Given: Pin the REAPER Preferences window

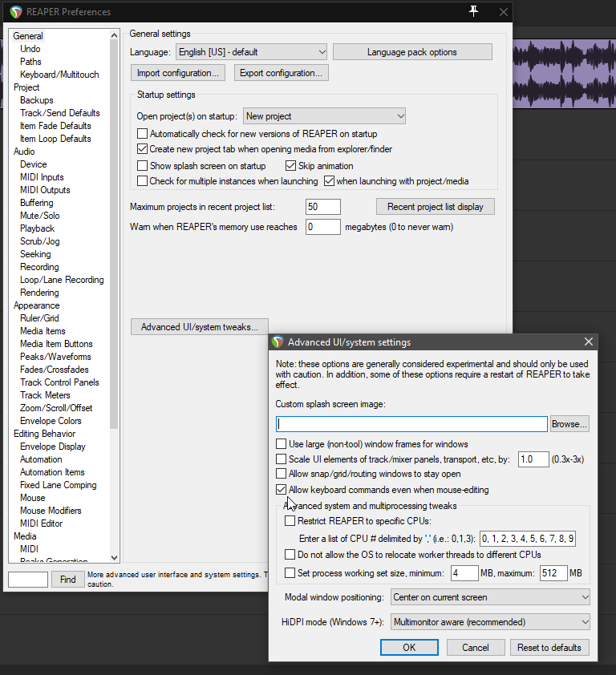Looking at the screenshot, I should [473, 11].
